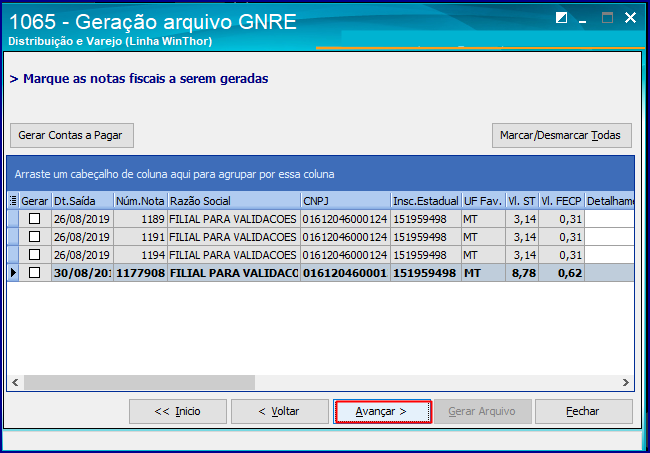Image resolution: width=650 pixels, height=453 pixels.
Task: Click the horizontal scrollbar thumb
Action: (x=139, y=382)
